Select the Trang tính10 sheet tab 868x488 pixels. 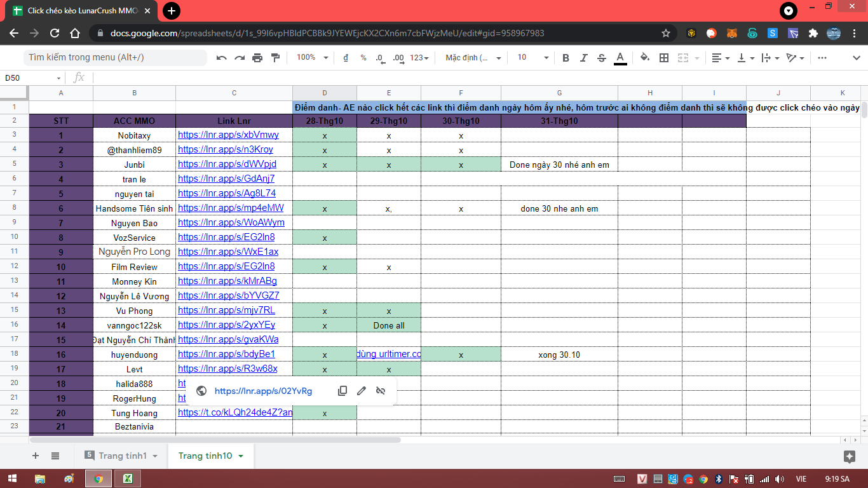[205, 456]
